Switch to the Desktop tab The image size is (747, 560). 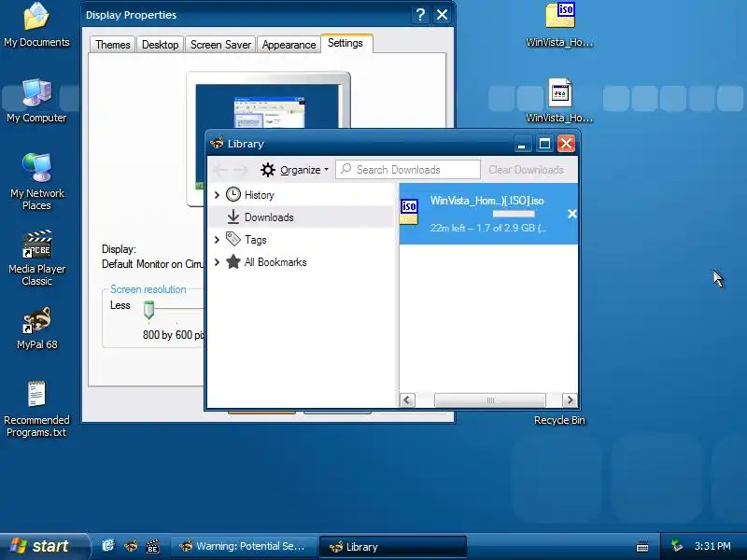pos(160,44)
